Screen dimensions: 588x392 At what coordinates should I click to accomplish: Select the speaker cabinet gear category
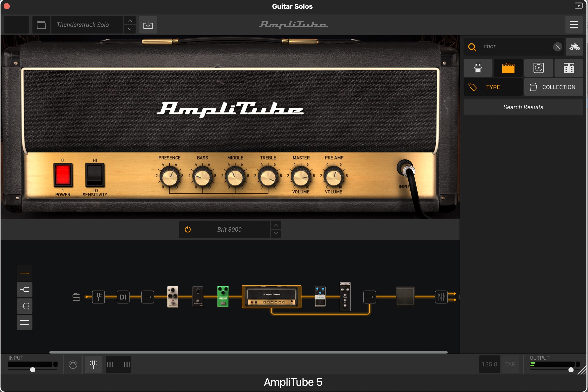[x=539, y=68]
